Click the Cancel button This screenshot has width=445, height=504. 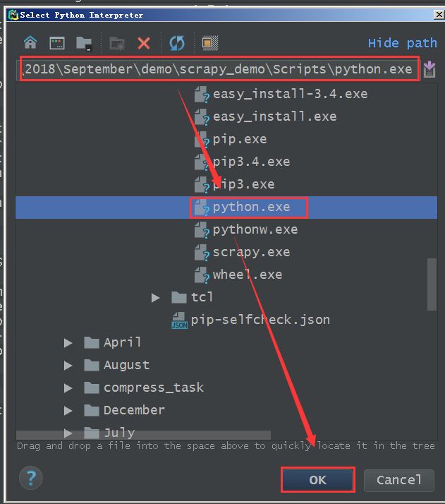pos(398,480)
